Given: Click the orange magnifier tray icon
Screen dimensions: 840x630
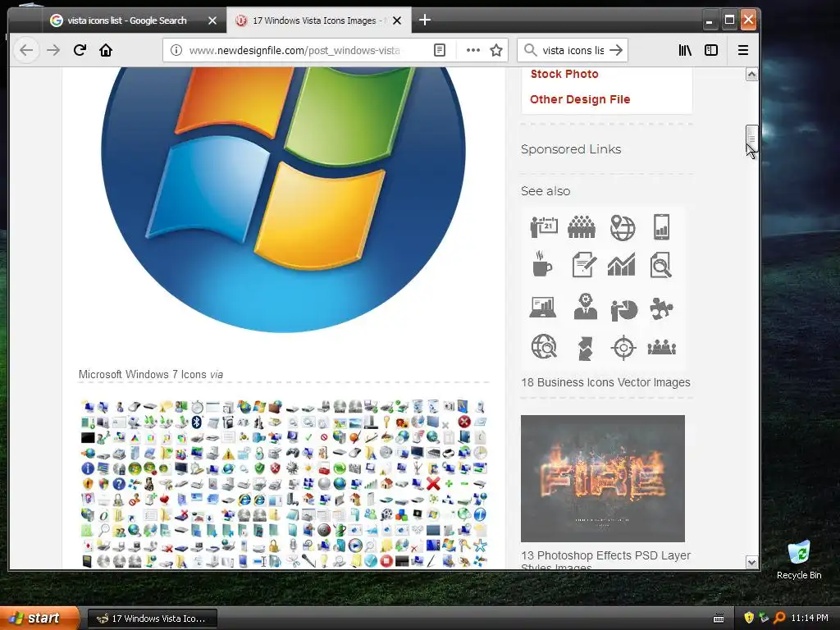Looking at the screenshot, I should click(x=779, y=619).
